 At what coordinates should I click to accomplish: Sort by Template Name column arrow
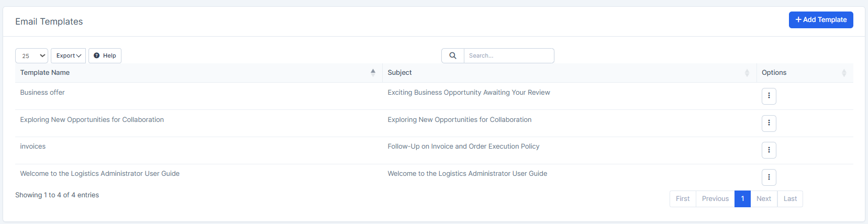pos(373,73)
